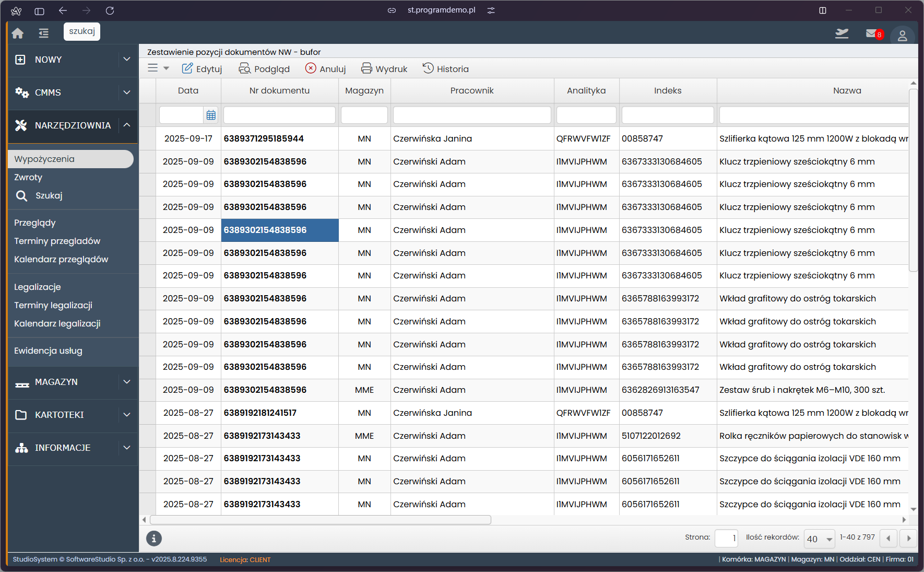Click the Historia toolbar button
Viewport: 924px width, 572px height.
[445, 69]
